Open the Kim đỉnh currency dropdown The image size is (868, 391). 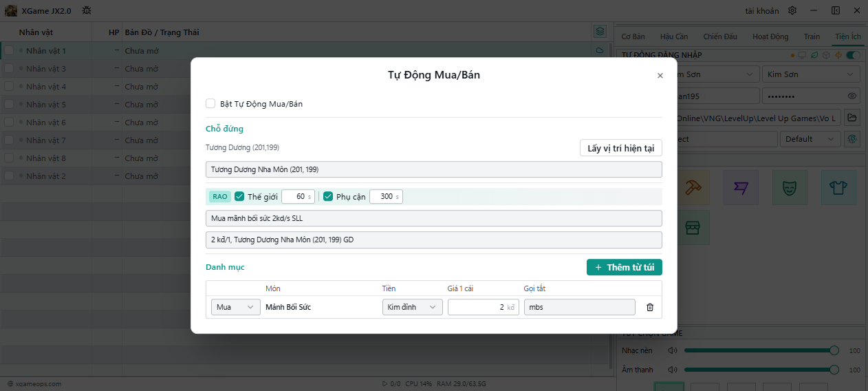[413, 307]
